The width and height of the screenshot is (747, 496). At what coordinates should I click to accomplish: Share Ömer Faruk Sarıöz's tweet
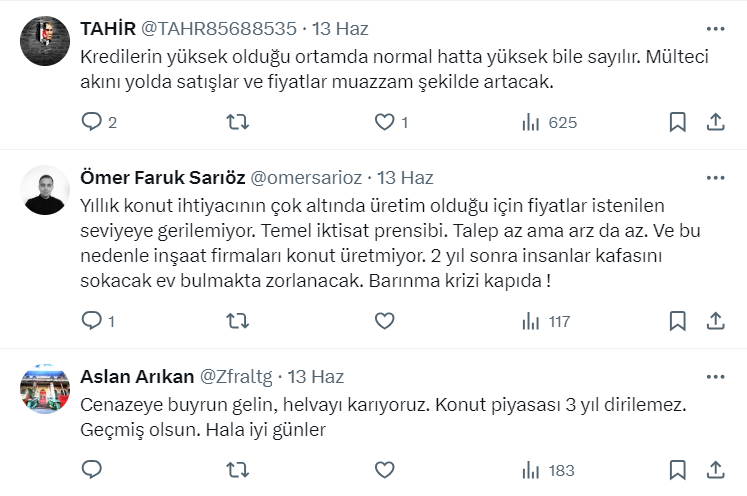pos(715,321)
